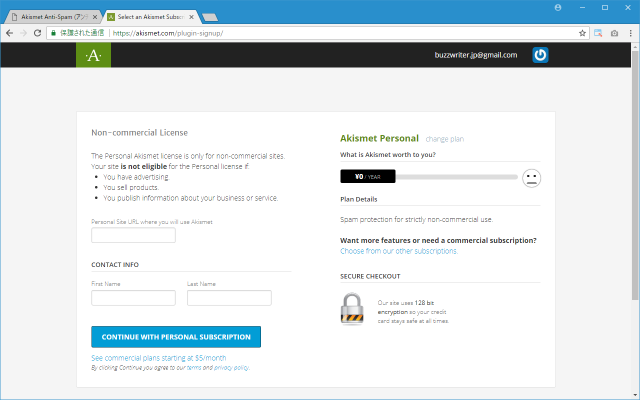The image size is (640, 400).
Task: Focus the Last Name field
Action: (x=229, y=298)
